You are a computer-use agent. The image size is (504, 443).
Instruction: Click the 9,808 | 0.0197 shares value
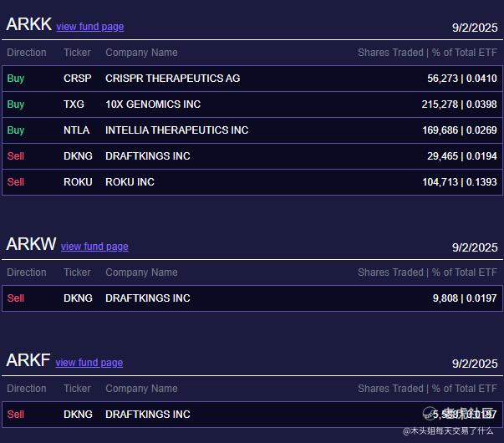[x=465, y=298]
